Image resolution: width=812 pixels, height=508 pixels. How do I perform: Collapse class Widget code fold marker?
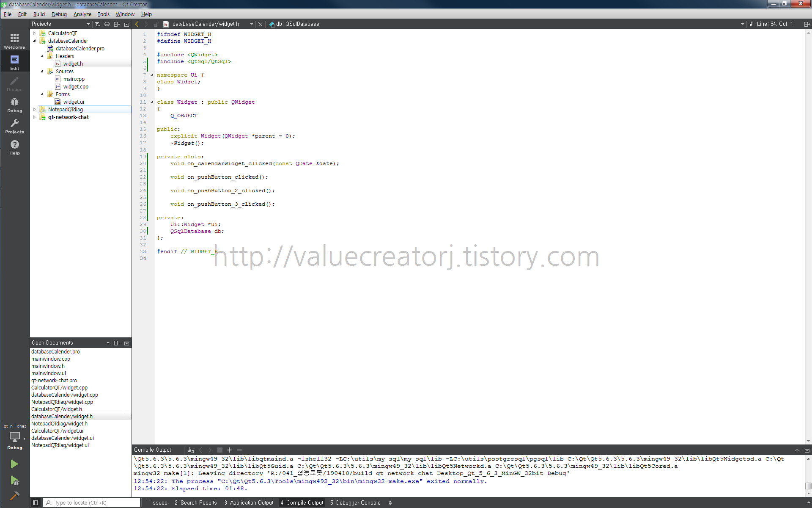pyautogui.click(x=152, y=102)
